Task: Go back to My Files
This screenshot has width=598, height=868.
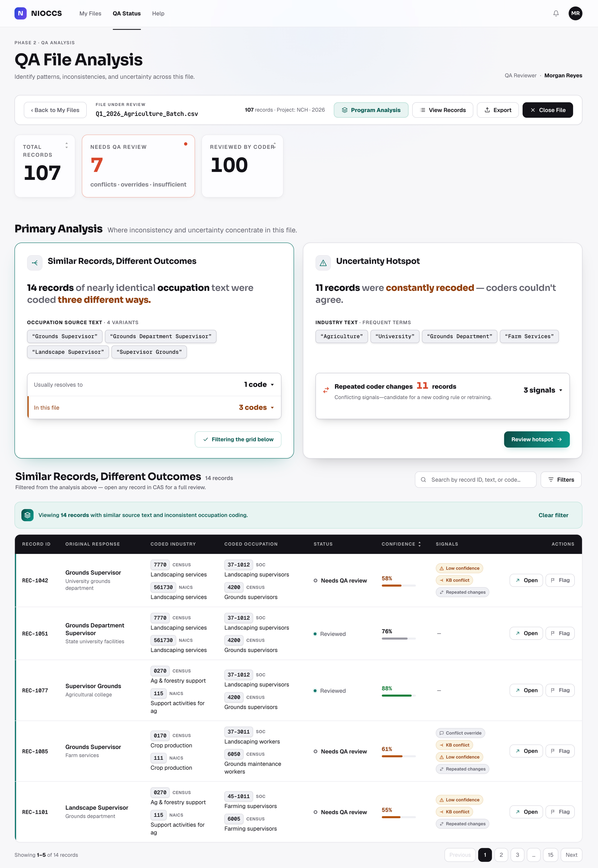Action: (55, 110)
